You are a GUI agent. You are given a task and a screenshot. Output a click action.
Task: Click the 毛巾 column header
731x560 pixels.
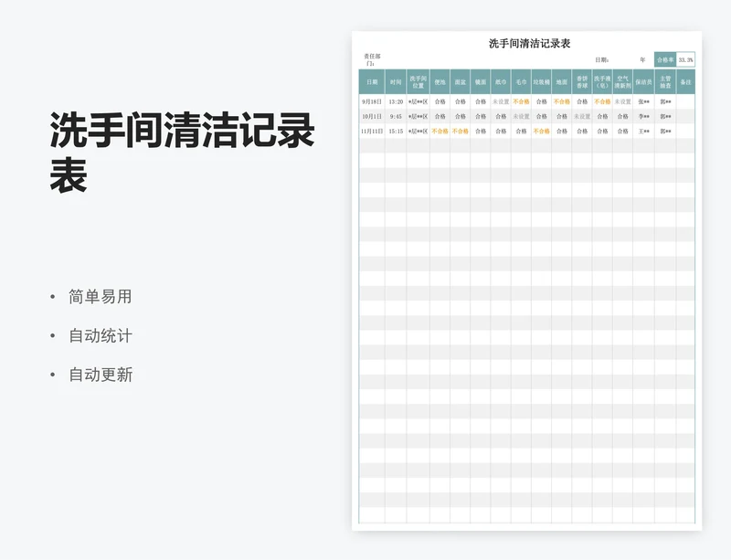tap(521, 82)
